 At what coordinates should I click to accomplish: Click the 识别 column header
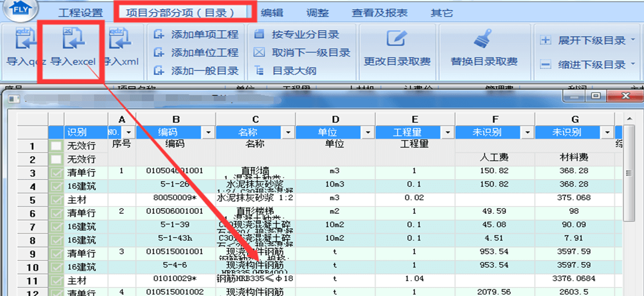(x=86, y=132)
